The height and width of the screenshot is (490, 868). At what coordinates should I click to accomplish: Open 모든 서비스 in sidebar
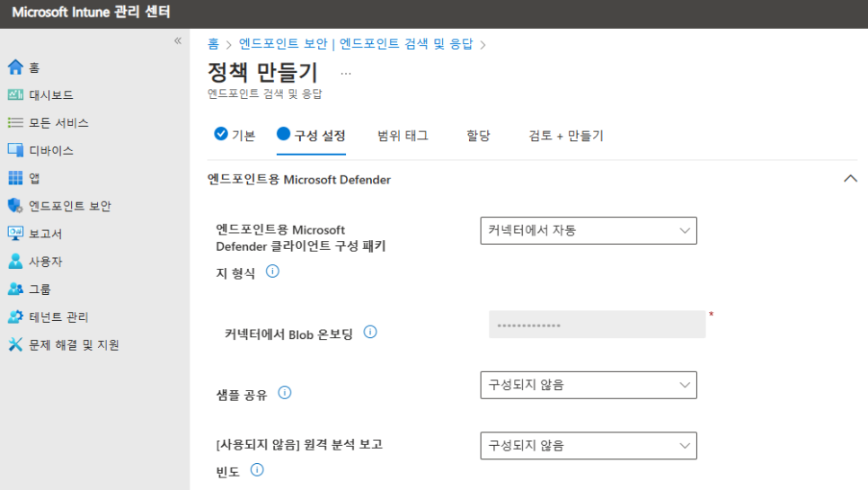point(58,122)
